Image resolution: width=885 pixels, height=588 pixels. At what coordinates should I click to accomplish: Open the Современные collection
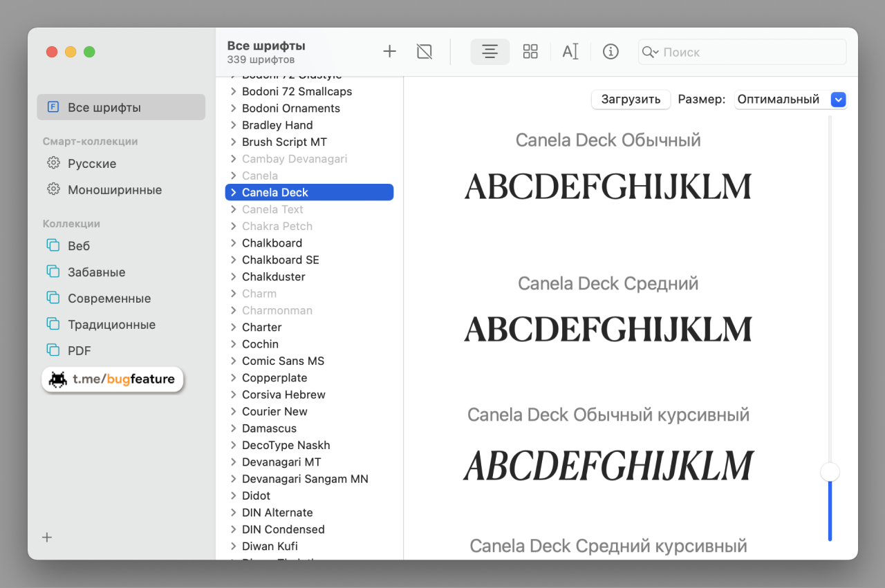point(109,298)
